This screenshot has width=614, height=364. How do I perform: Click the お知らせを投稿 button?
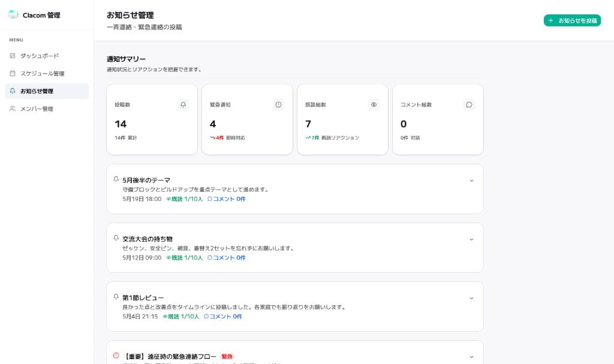point(572,20)
